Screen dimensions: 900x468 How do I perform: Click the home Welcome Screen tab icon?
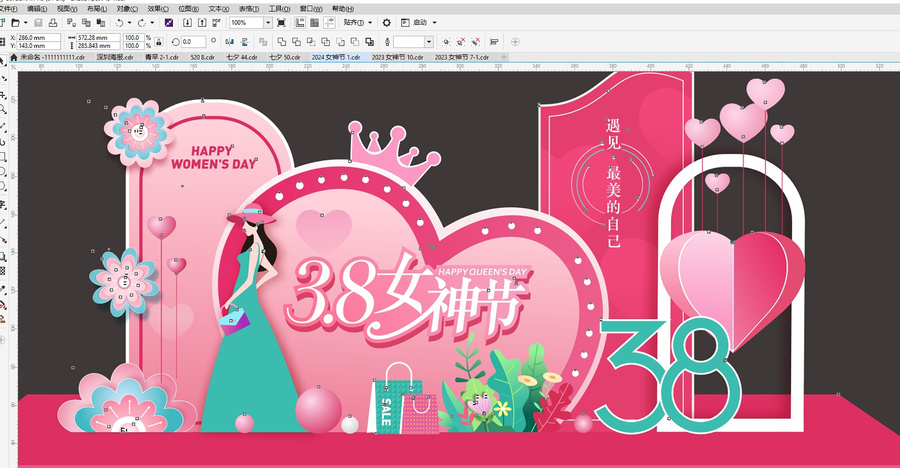click(x=14, y=57)
